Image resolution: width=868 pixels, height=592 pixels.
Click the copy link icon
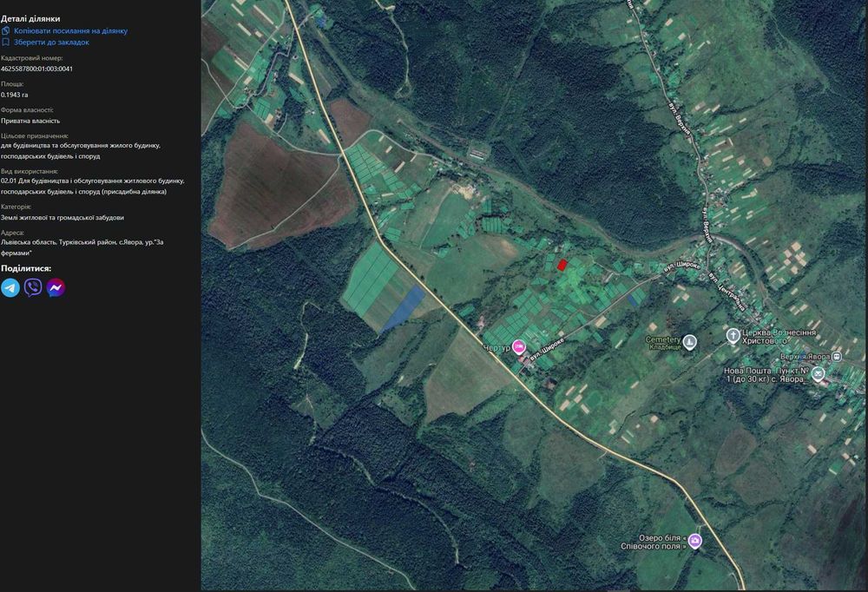[5, 31]
